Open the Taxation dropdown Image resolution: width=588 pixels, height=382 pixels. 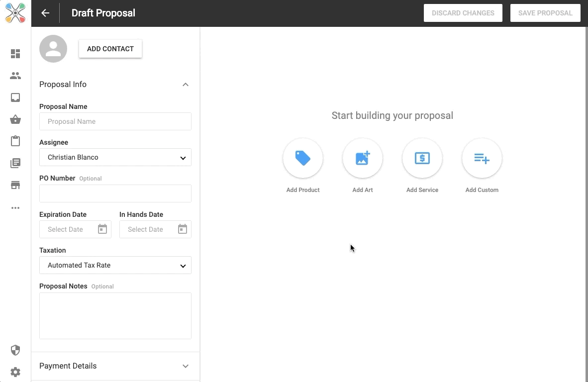click(115, 265)
